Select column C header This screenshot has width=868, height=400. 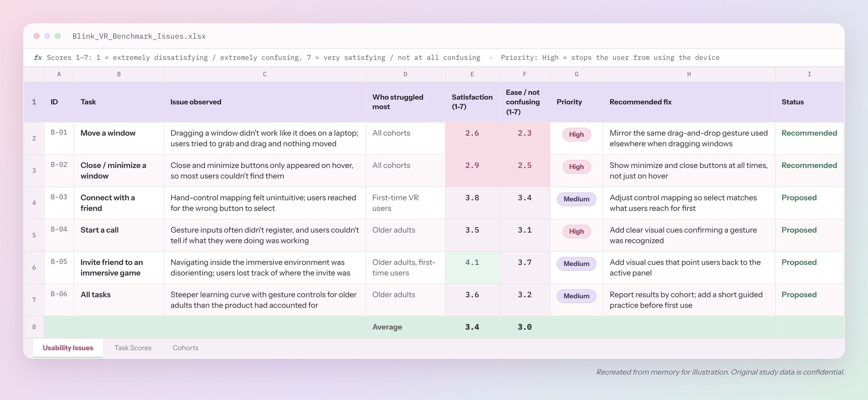tap(265, 74)
